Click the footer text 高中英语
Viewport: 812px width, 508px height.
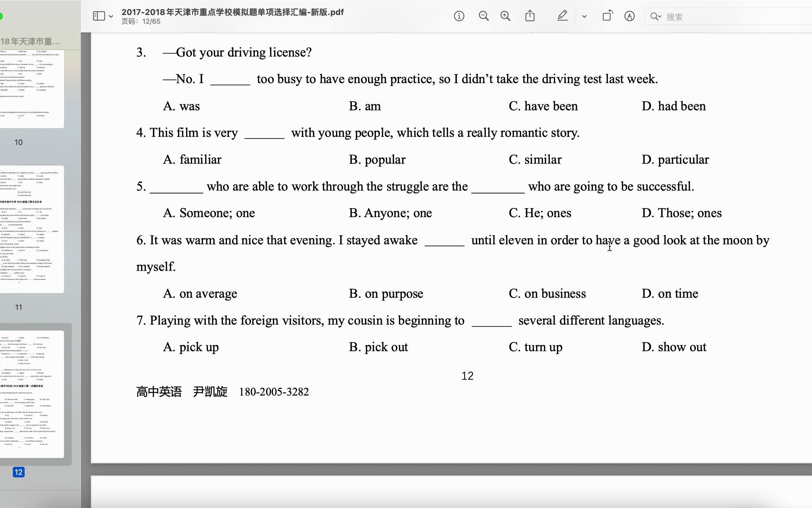click(159, 392)
